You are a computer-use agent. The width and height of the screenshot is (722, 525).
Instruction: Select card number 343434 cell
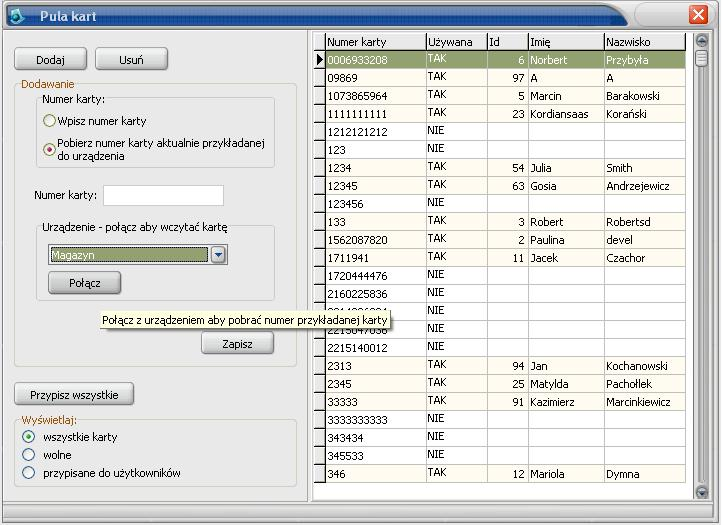click(x=376, y=438)
